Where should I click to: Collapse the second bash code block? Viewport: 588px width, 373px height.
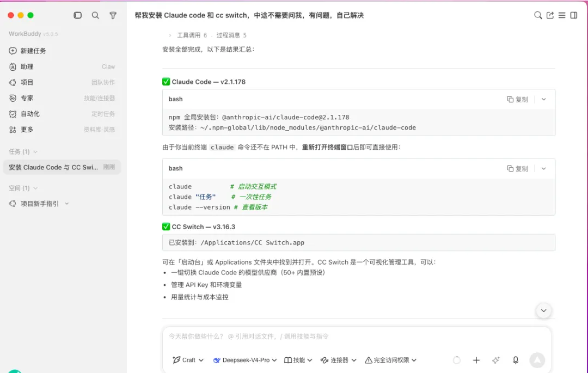tap(544, 169)
